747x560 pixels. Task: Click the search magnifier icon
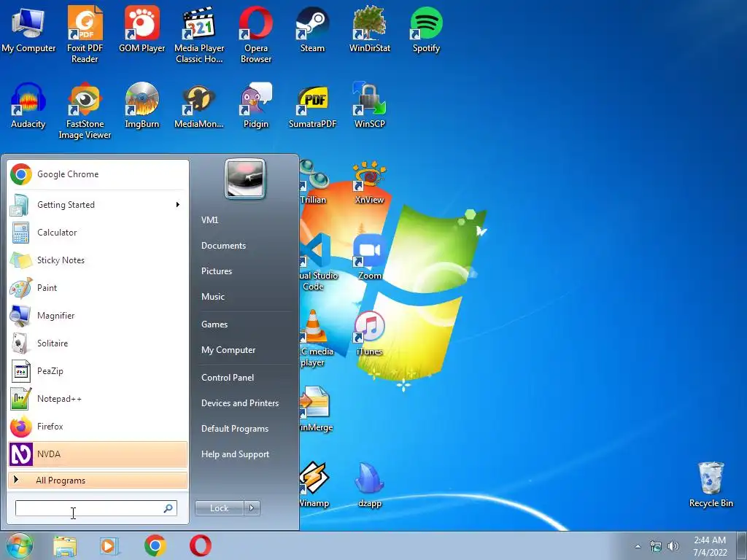(x=169, y=508)
